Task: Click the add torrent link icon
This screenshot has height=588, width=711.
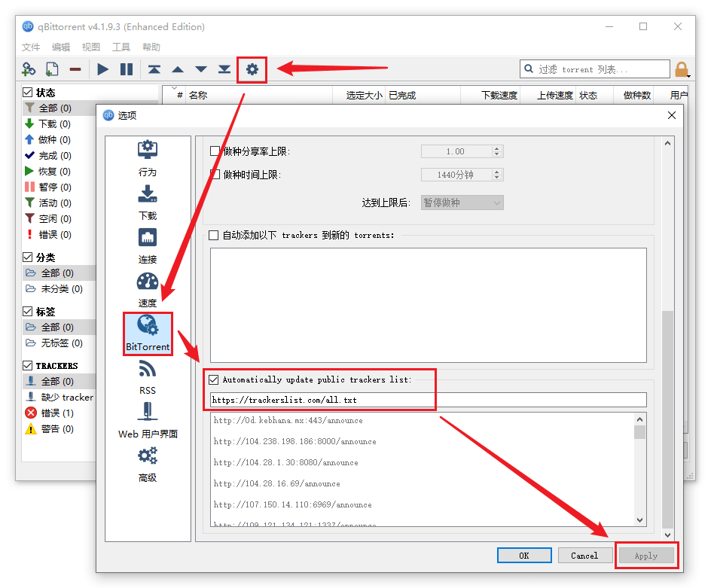Action: click(x=29, y=70)
